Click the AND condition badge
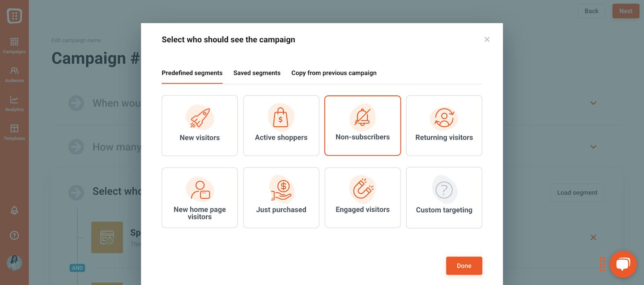 pos(77,268)
